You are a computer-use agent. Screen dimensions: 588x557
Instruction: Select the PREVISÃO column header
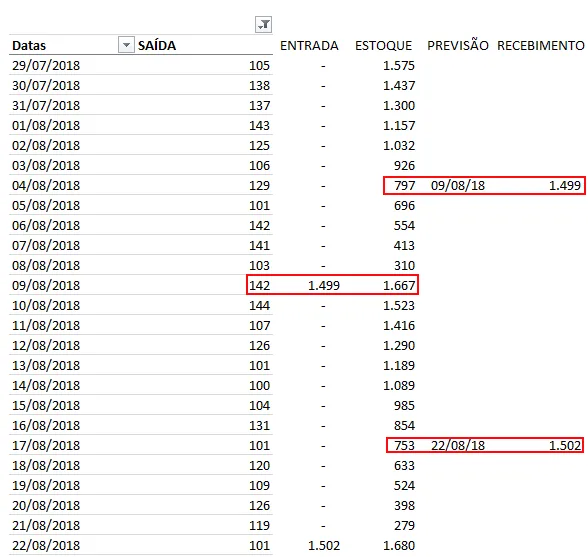[458, 45]
